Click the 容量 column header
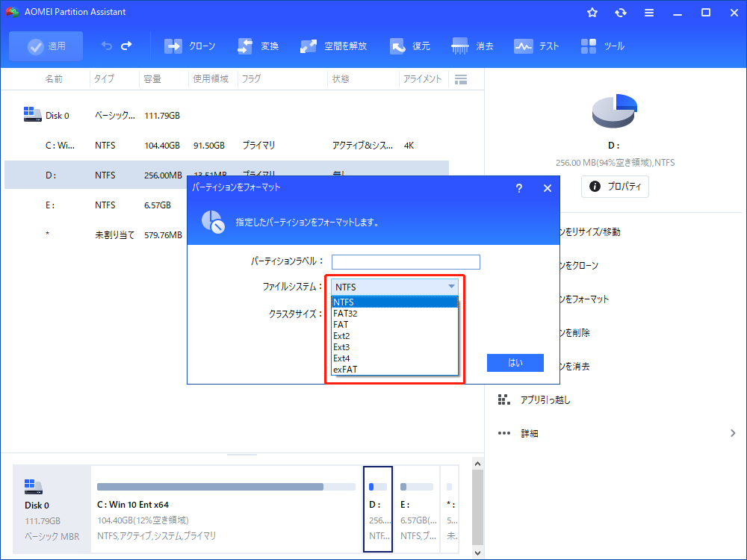 tap(152, 79)
